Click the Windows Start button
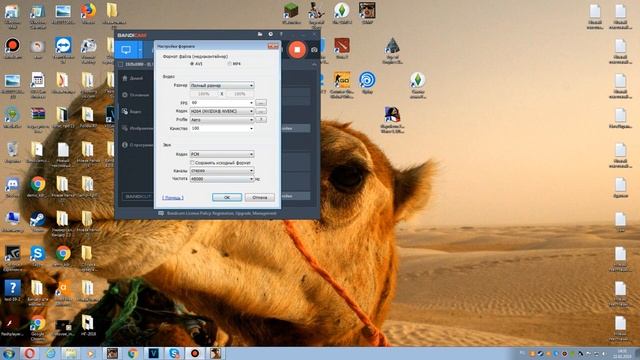The width and height of the screenshot is (640, 360). 9,353
